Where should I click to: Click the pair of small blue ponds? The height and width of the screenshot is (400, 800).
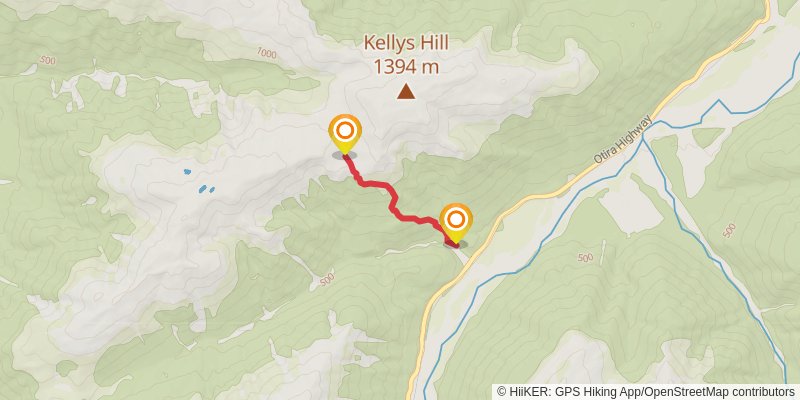206,189
